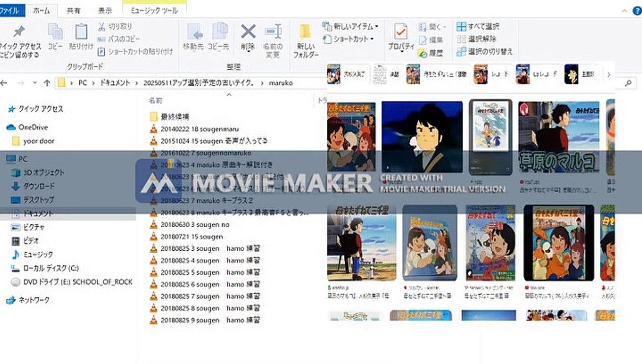Select file 20140222 18 sougenmaru
Viewport: 642px width, 364px height.
pyautogui.click(x=194, y=129)
